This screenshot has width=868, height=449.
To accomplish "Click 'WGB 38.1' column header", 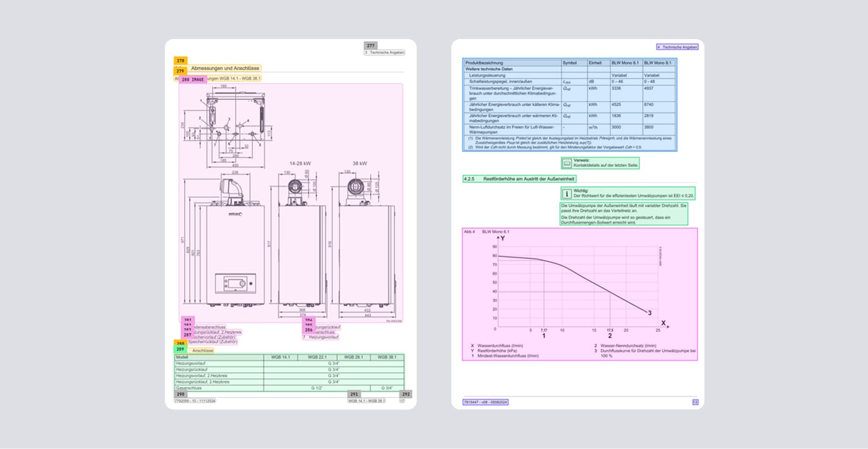I will [x=386, y=357].
